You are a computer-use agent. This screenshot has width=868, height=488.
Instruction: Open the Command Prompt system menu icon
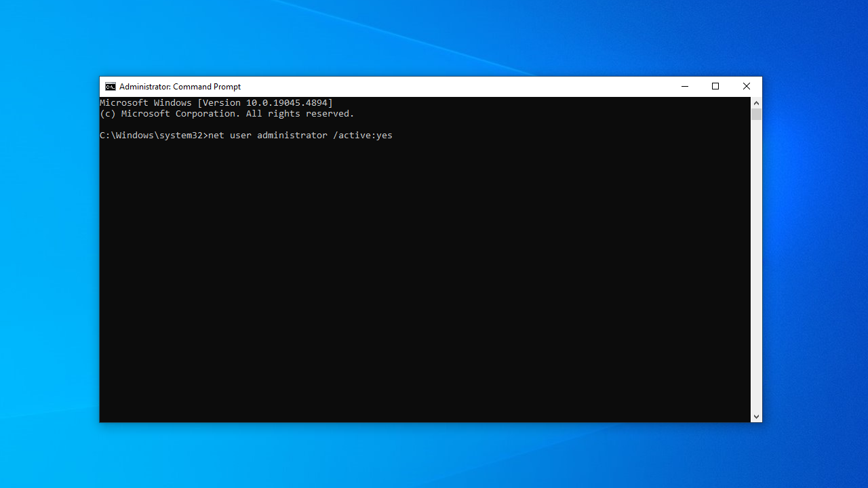tap(111, 87)
